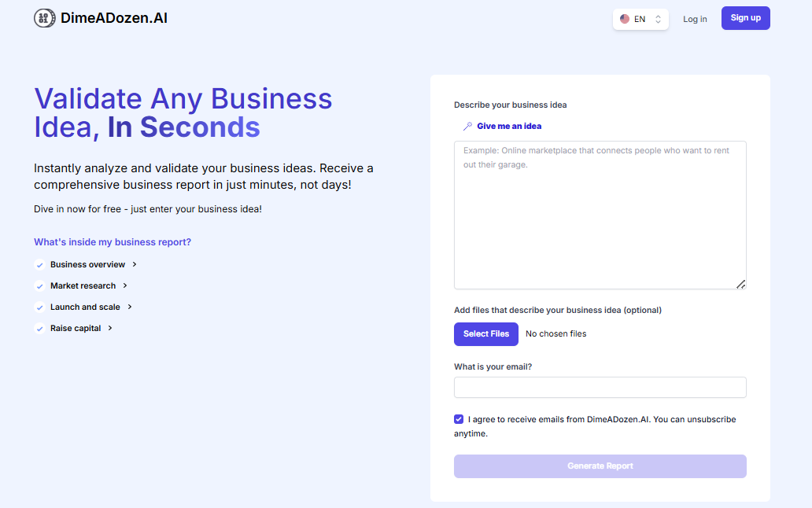Click the magic wand idea icon

pos(467,127)
